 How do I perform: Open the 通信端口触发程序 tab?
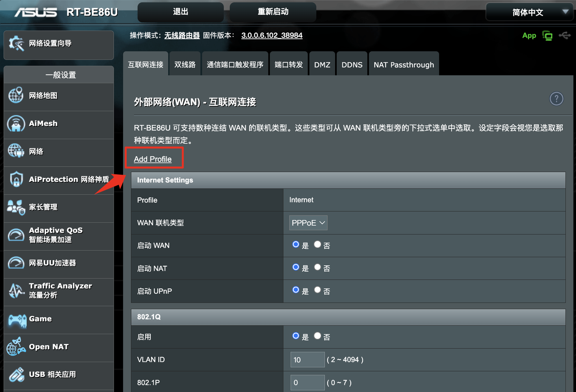tap(235, 64)
